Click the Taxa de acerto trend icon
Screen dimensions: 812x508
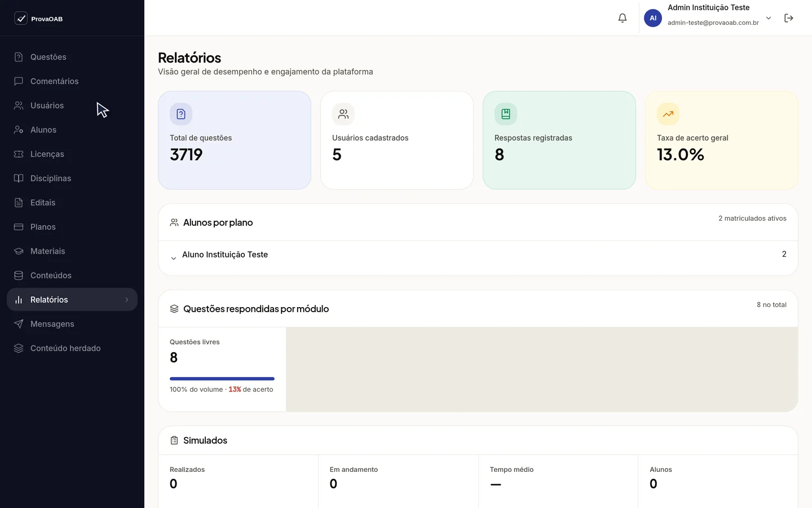coord(668,114)
